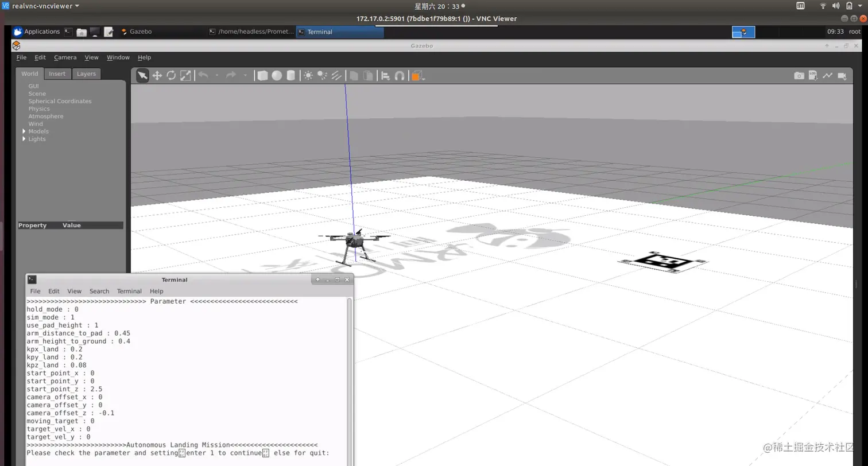Click the workspace switcher thumbnail
This screenshot has width=868, height=466.
tap(743, 32)
